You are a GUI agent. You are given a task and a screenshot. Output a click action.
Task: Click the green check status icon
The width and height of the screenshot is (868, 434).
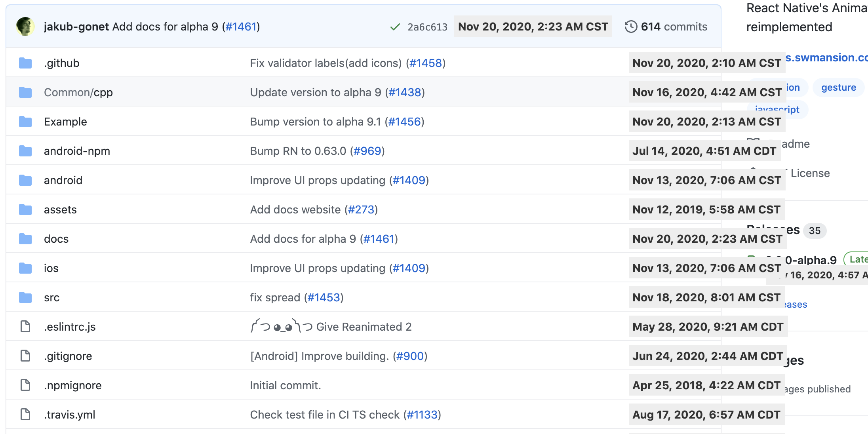click(x=395, y=27)
